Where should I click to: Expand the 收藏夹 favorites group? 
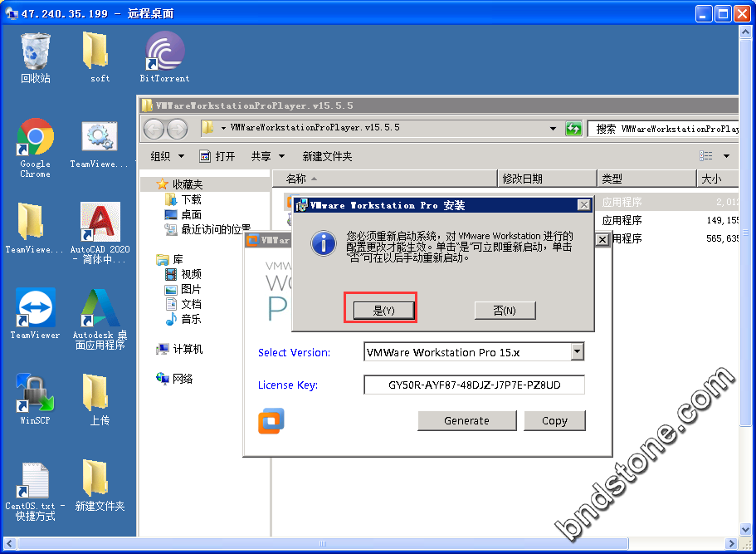pos(179,184)
